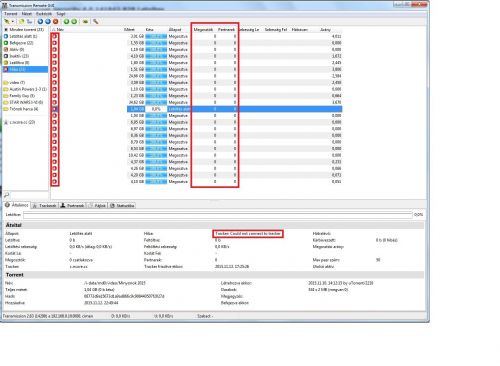This screenshot has width=500, height=366.
Task: Select the Austin Powers 1-3 folder
Action: click(x=25, y=89)
